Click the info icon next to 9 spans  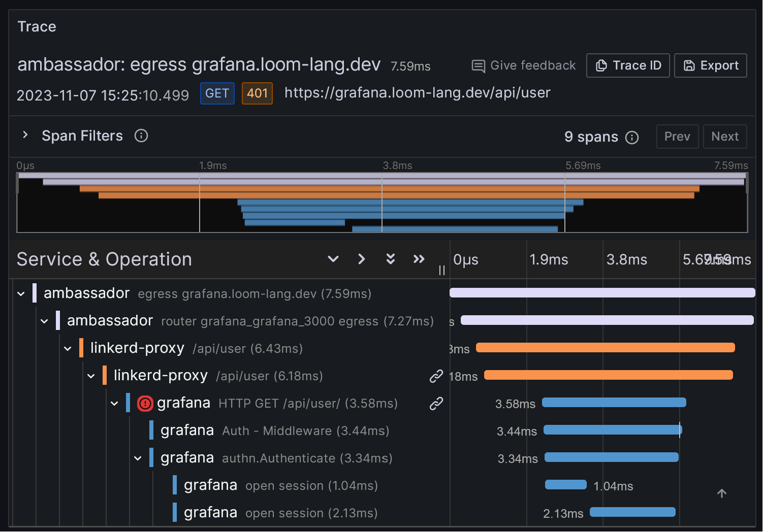(631, 137)
